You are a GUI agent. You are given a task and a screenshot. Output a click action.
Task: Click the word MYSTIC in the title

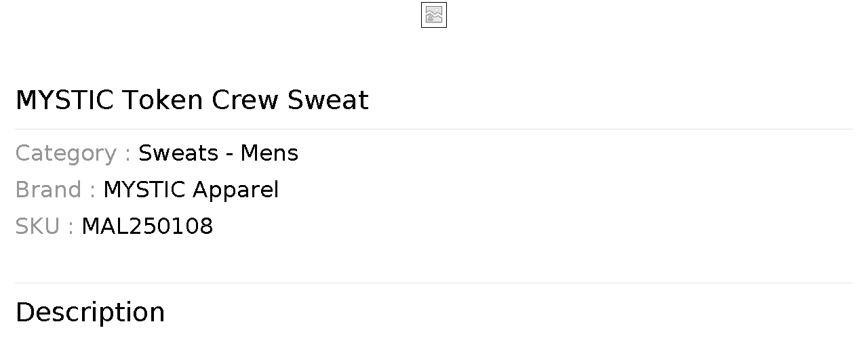coord(64,100)
